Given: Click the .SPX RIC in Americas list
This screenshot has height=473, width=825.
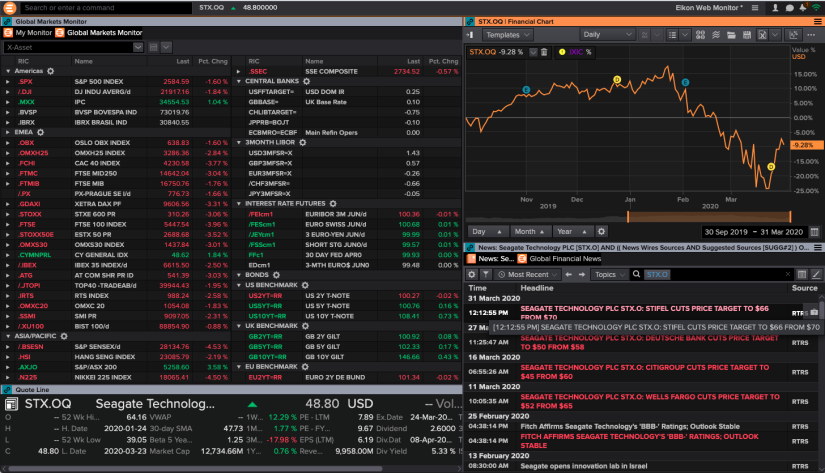Looking at the screenshot, I should point(26,81).
